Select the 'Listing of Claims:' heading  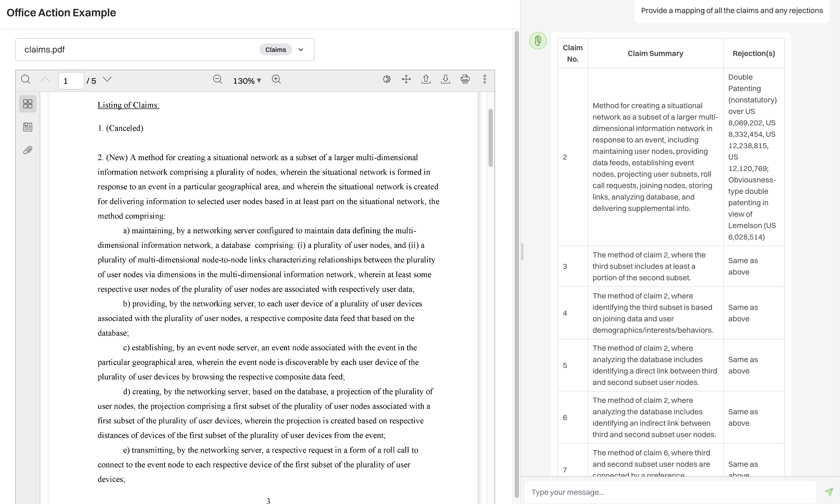(128, 105)
